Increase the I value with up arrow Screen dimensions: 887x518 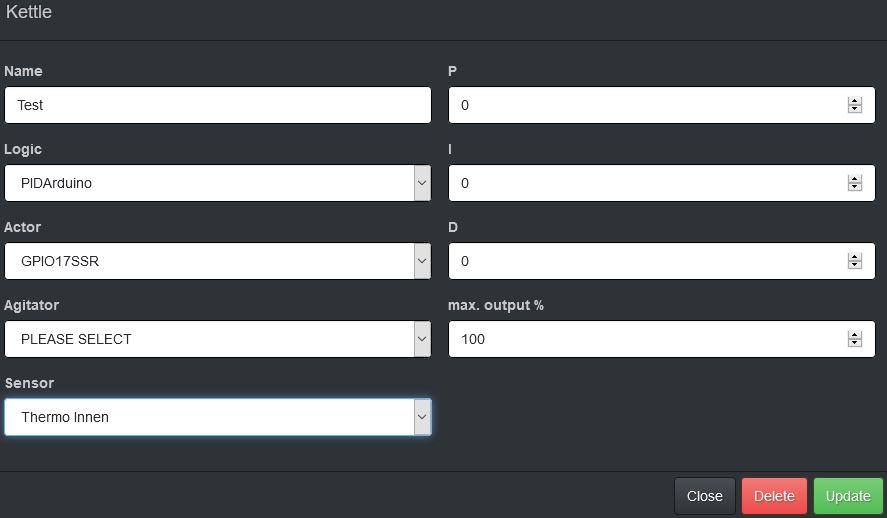tap(854, 179)
